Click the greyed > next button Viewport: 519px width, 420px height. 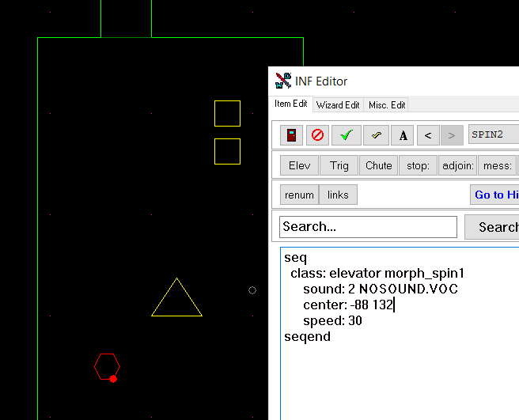coord(452,135)
